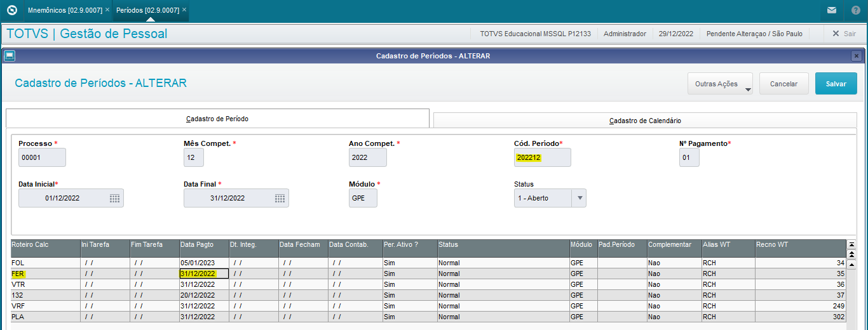Click the Cód. Período field 202212
The width and height of the screenshot is (868, 330).
pyautogui.click(x=543, y=157)
